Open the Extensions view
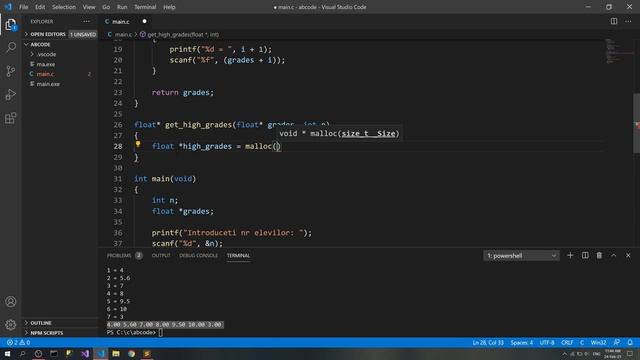The height and width of the screenshot is (360, 640). [x=11, y=118]
